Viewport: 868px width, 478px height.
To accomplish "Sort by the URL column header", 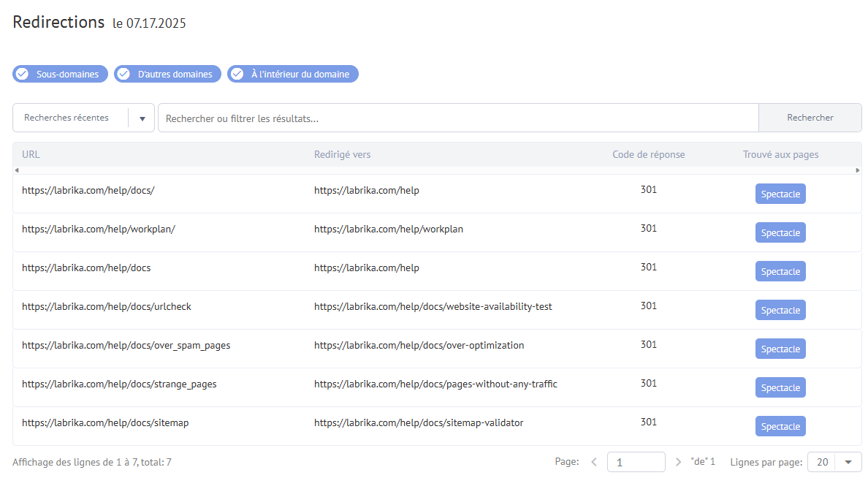I will tap(31, 154).
